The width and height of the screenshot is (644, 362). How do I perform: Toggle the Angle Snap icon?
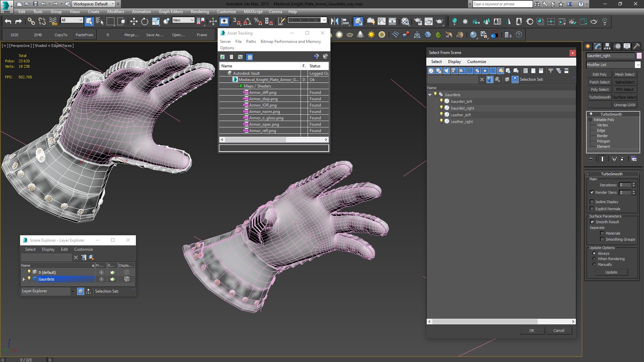click(x=247, y=21)
